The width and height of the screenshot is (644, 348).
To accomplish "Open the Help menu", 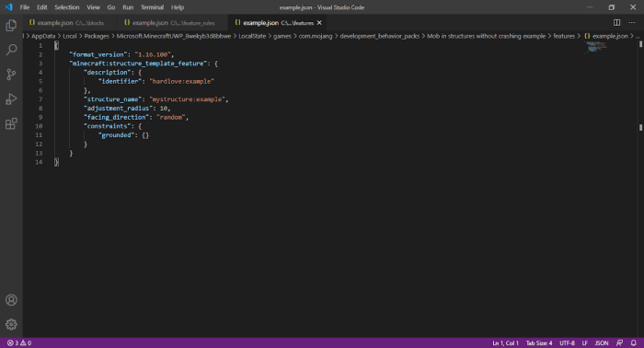I will pyautogui.click(x=178, y=7).
